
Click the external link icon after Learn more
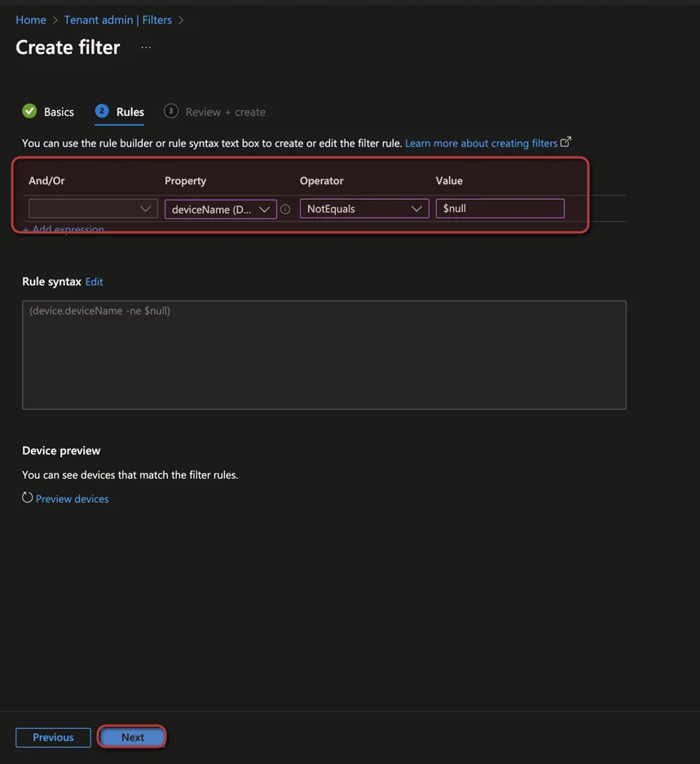pyautogui.click(x=566, y=142)
